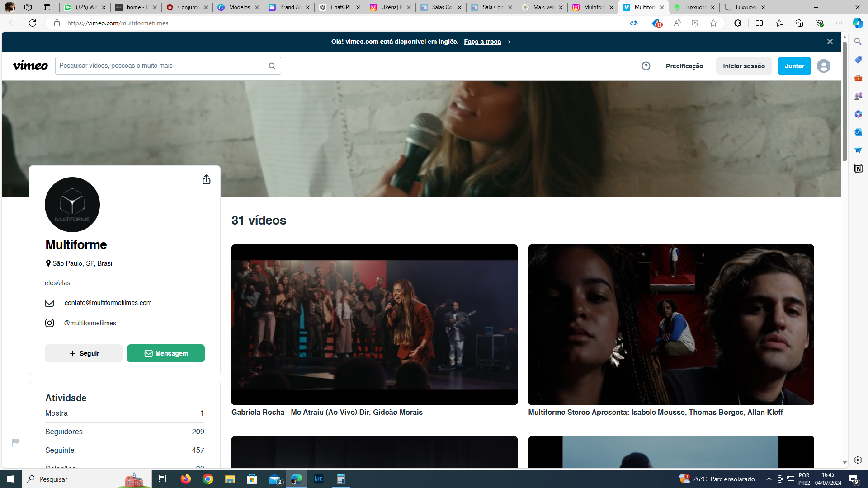Click the Instagram icon on profile
The height and width of the screenshot is (488, 868).
pyautogui.click(x=49, y=323)
